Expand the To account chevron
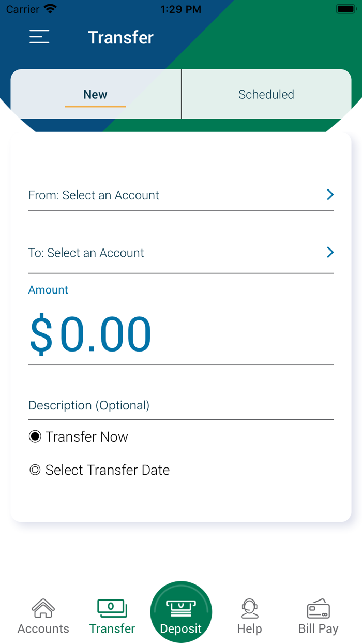 pos(330,253)
